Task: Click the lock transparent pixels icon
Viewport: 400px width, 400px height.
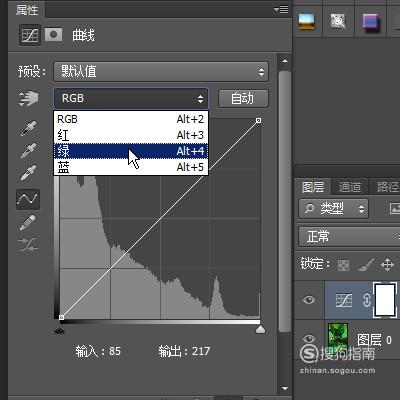Action: pos(343,265)
